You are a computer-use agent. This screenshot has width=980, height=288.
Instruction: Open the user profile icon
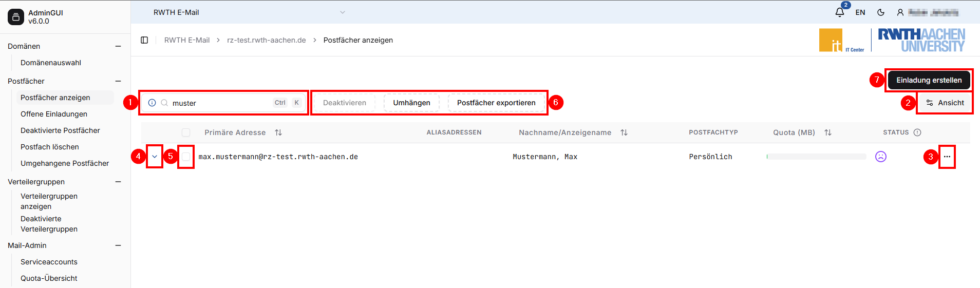900,12
